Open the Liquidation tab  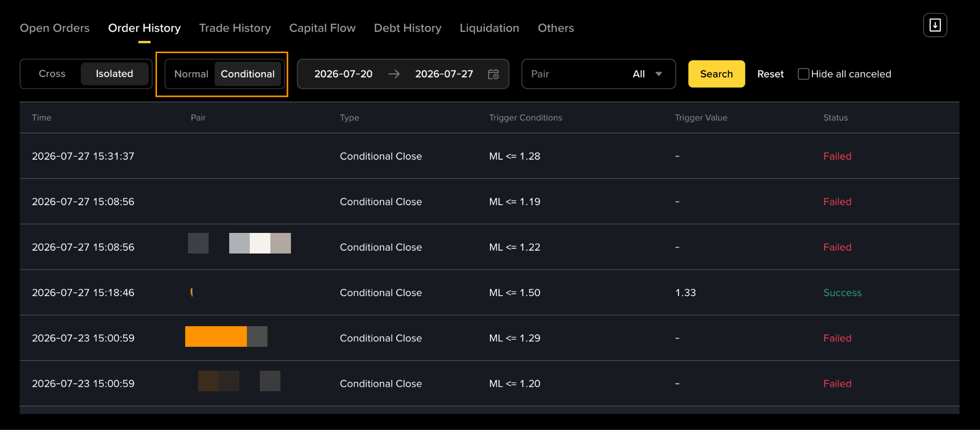pos(490,28)
